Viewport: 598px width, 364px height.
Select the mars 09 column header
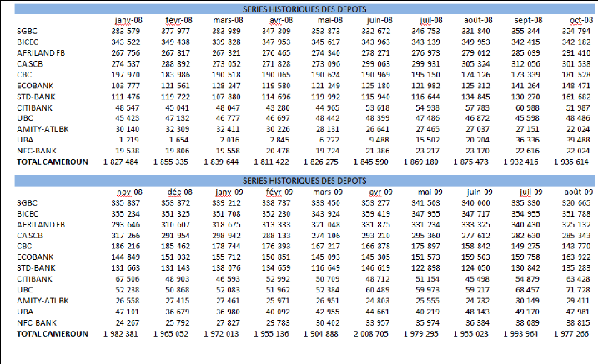tap(328, 192)
